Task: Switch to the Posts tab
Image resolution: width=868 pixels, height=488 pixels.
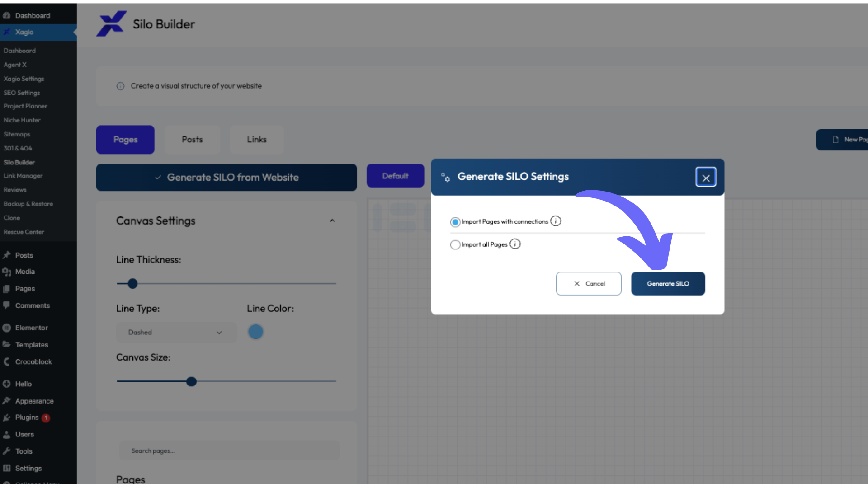Action: [192, 140]
